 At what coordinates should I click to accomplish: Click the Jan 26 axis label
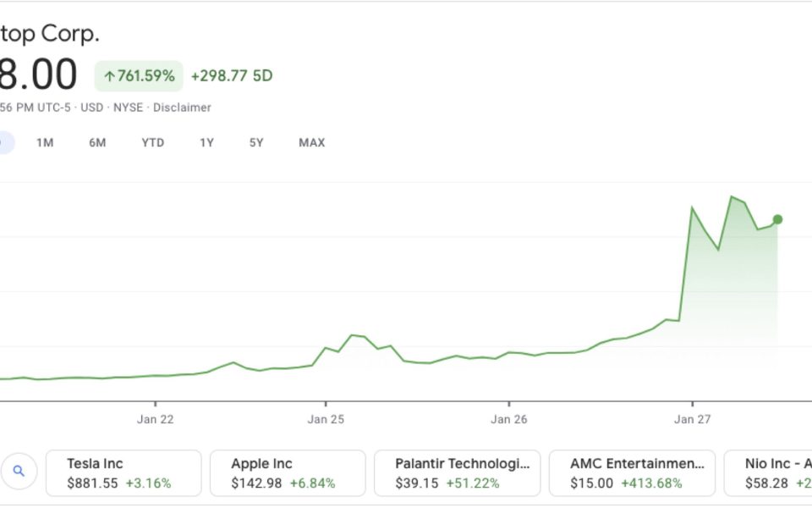tap(509, 419)
